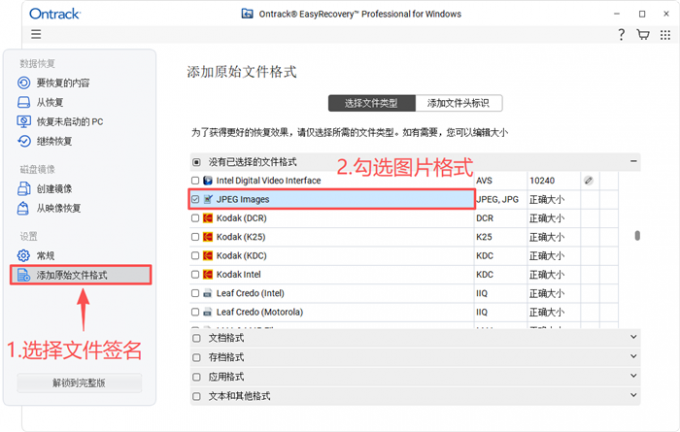Expand the 文档格式 section chevron
Image resolution: width=680 pixels, height=432 pixels.
tap(633, 337)
